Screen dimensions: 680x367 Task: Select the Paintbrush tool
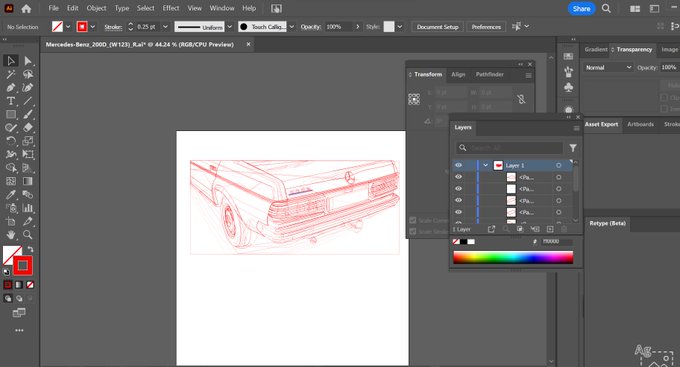click(x=28, y=115)
